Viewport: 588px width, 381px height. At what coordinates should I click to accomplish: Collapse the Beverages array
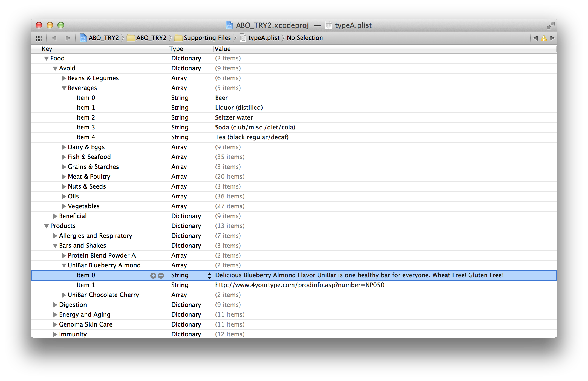(x=64, y=88)
